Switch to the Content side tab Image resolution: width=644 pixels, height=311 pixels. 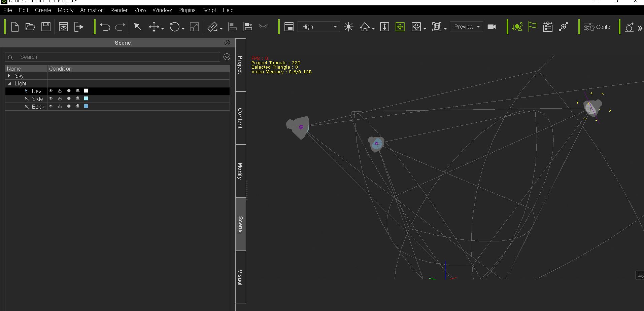tap(240, 118)
